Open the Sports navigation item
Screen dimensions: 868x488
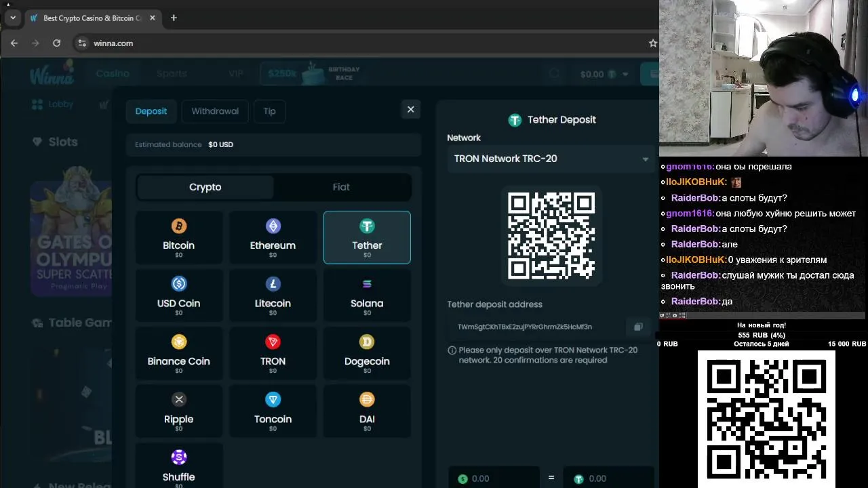172,73
